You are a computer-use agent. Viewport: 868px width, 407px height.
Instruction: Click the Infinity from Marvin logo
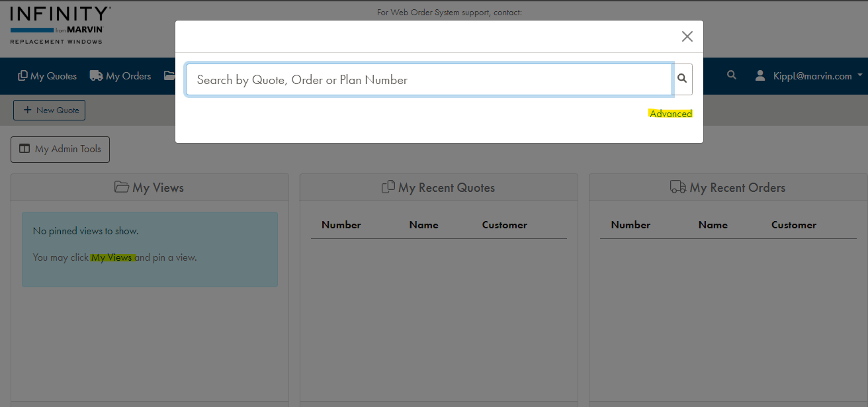coord(60,25)
